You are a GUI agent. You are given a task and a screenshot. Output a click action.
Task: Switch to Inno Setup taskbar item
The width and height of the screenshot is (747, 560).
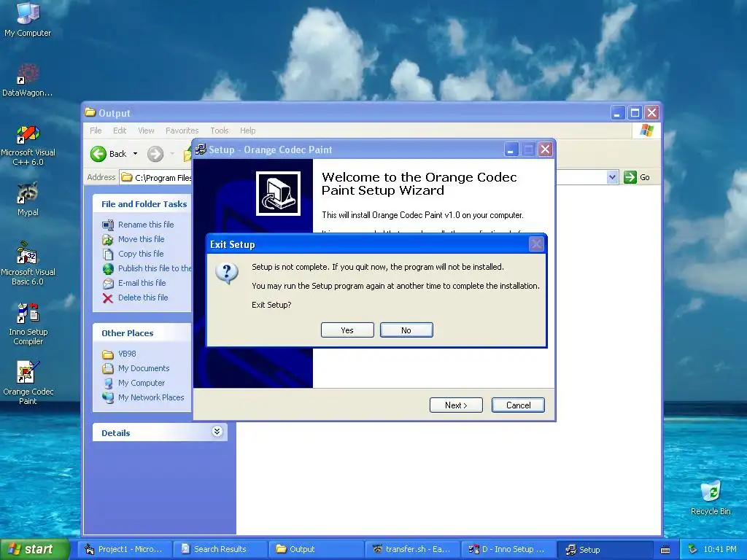[x=508, y=550]
